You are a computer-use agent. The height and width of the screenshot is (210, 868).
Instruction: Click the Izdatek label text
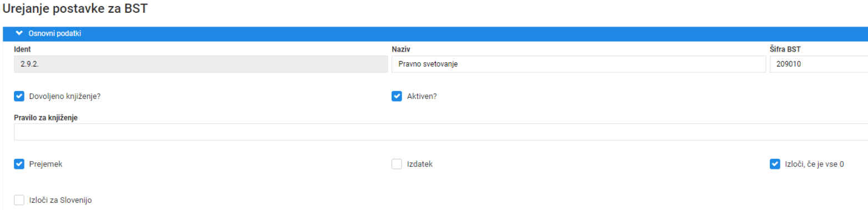419,164
